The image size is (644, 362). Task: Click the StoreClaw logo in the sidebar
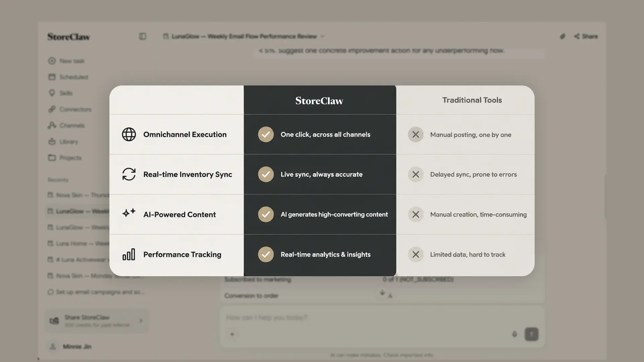tap(69, 37)
